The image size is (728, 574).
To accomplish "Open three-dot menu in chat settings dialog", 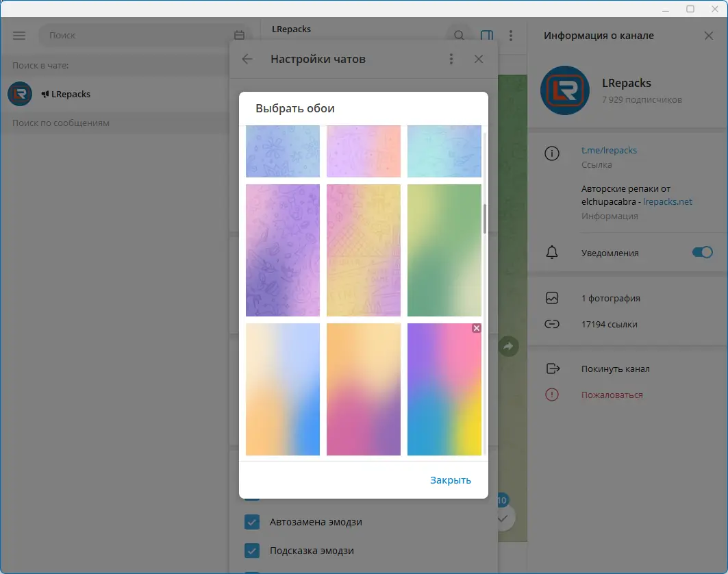I will (x=451, y=59).
